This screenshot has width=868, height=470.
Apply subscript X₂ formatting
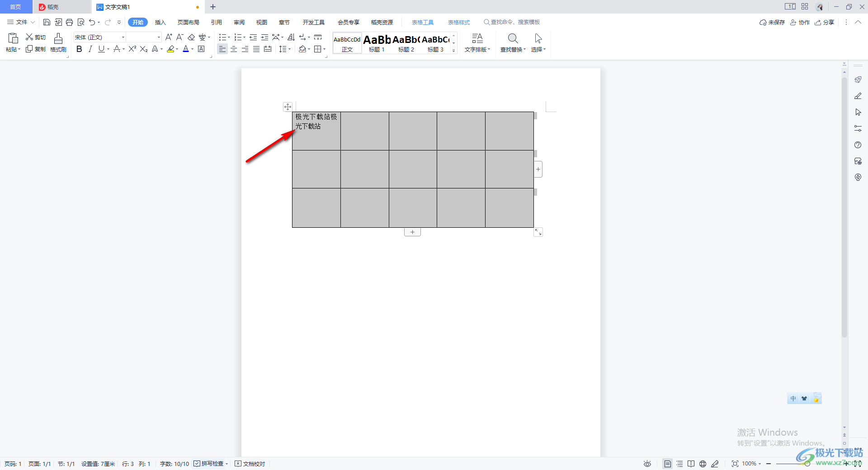point(144,49)
